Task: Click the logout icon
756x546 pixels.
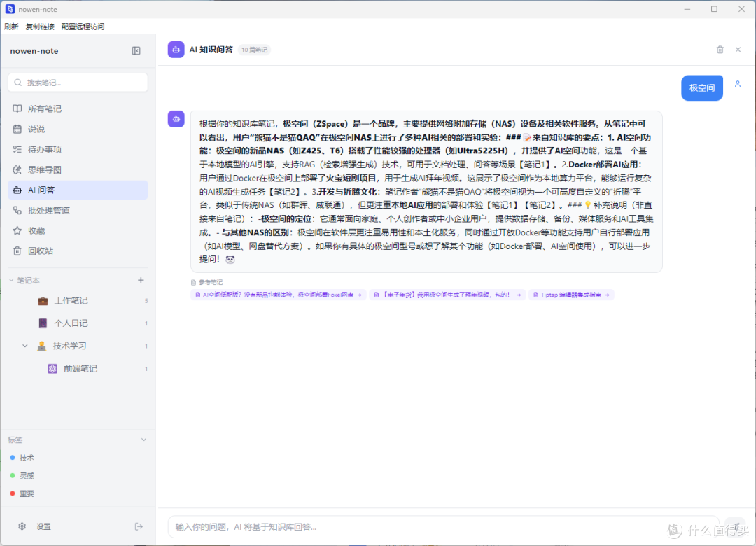Action: (139, 526)
